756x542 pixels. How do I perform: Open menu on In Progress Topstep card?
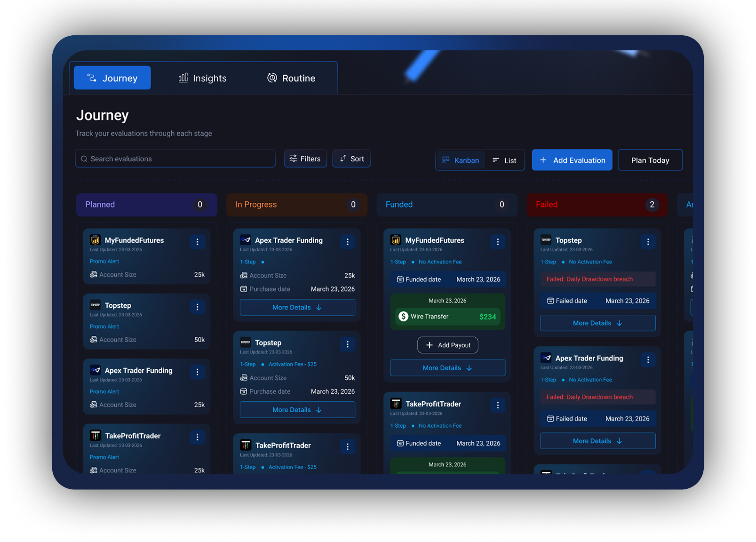click(348, 344)
